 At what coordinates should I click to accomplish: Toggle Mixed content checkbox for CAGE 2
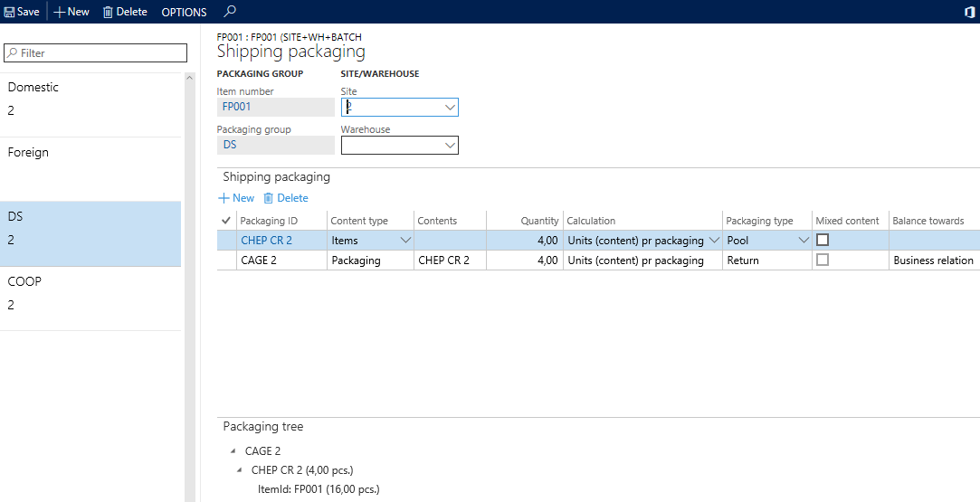(x=823, y=260)
